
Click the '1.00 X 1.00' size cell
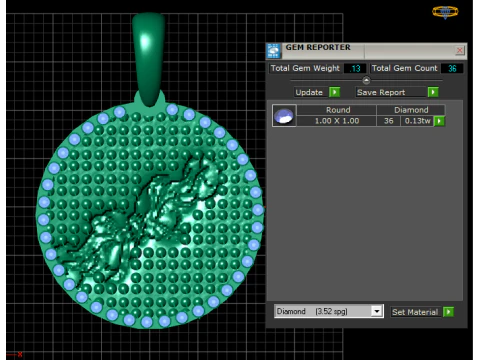click(x=337, y=121)
